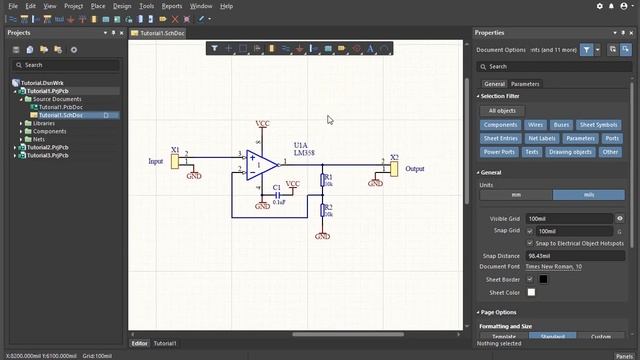
Task: Toggle Snap to Electrical Object Hotspots checkbox
Action: (530, 243)
